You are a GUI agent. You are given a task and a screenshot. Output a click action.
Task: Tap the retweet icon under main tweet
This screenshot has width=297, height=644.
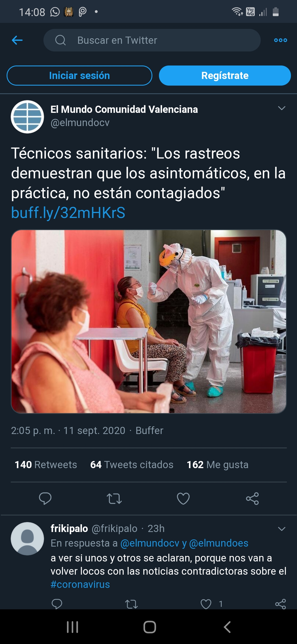(114, 498)
